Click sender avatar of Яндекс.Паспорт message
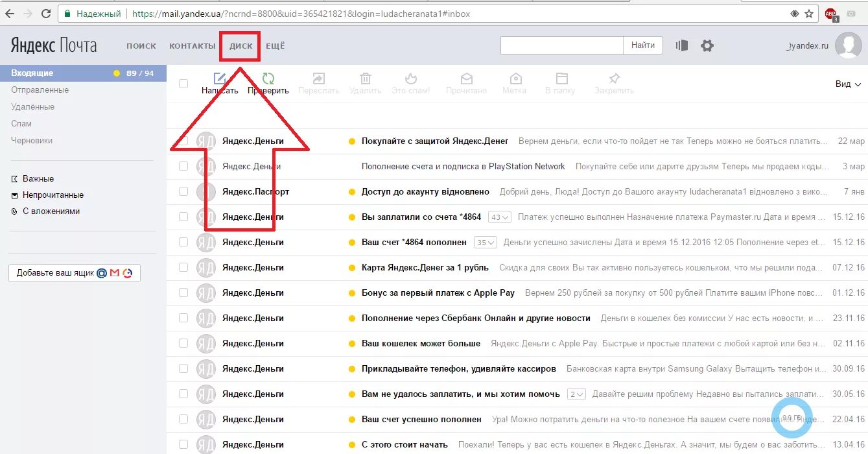 coord(205,191)
